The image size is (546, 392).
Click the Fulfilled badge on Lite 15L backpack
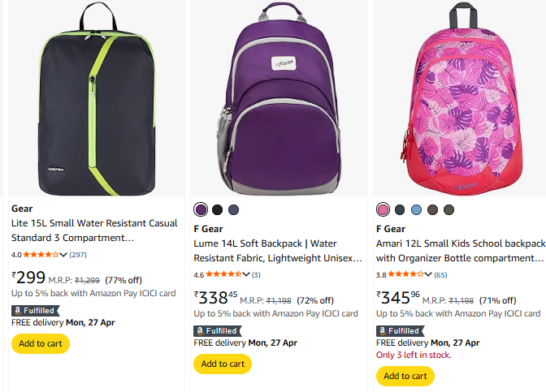(x=34, y=310)
